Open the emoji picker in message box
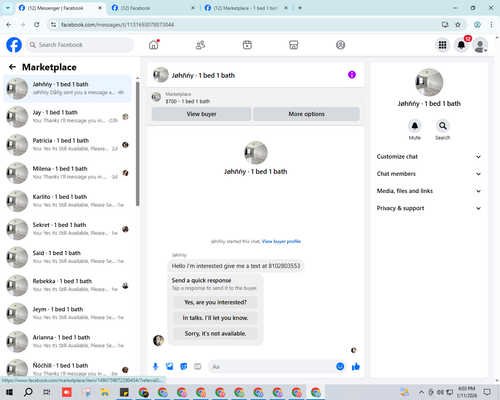500x400 pixels. coord(340,367)
